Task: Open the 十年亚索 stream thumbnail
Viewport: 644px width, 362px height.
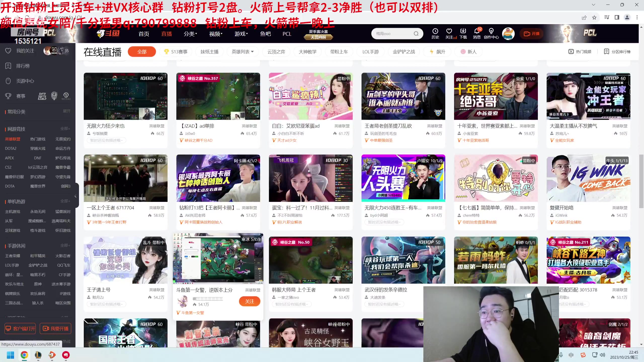Action: tap(496, 96)
